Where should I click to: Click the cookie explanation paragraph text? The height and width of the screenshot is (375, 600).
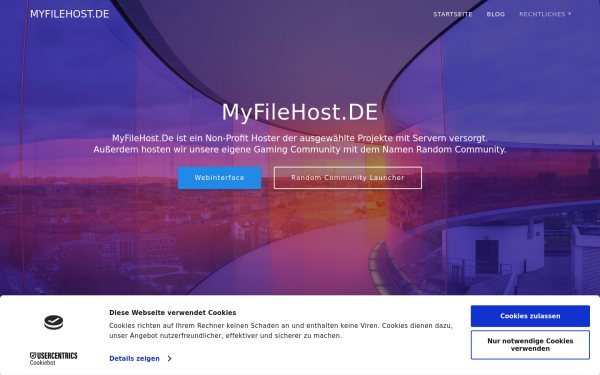coord(281,331)
